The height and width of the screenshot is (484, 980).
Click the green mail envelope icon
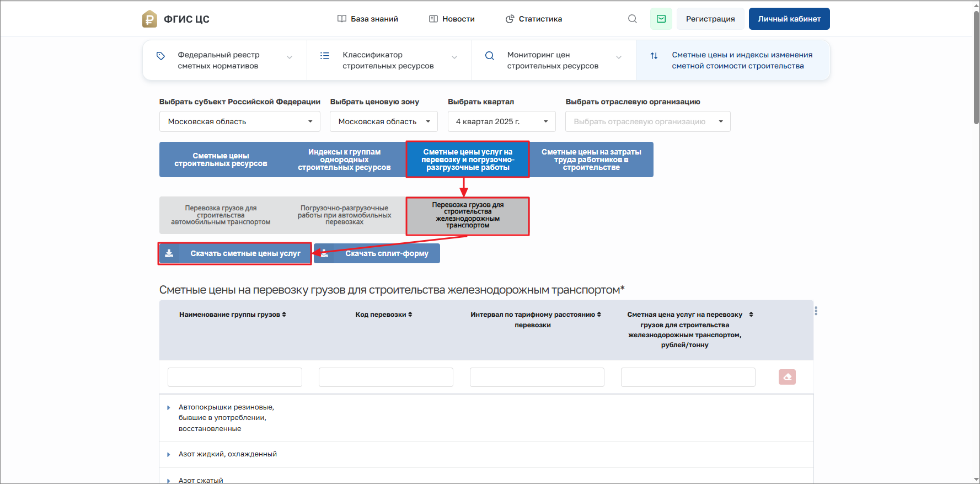661,19
